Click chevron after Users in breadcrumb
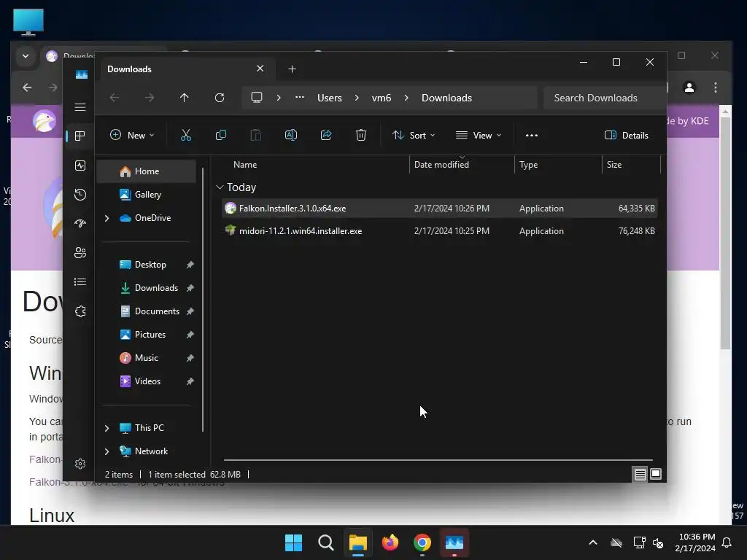The height and width of the screenshot is (560, 747). point(356,98)
